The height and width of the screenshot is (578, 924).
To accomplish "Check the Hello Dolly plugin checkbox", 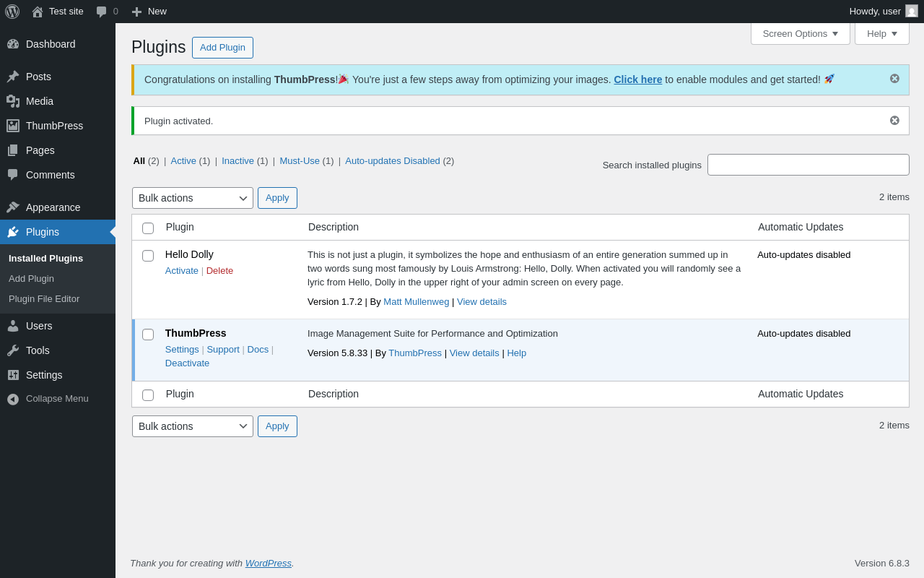I will tap(148, 256).
